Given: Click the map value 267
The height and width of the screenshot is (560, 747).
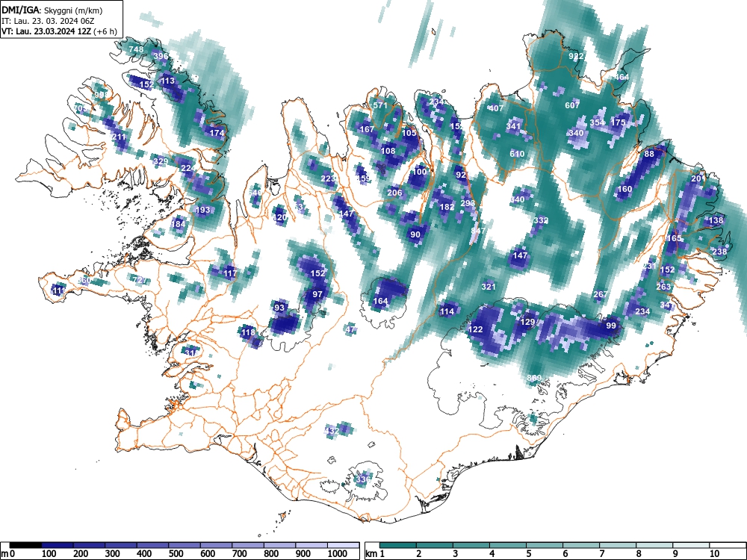Looking at the screenshot, I should (601, 294).
